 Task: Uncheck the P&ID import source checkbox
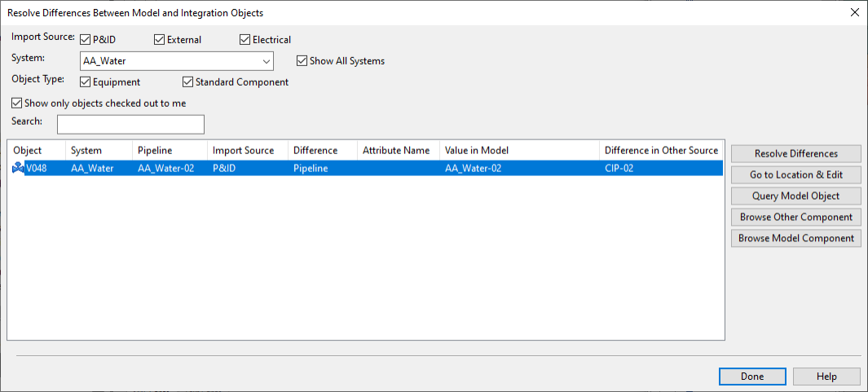tap(86, 39)
